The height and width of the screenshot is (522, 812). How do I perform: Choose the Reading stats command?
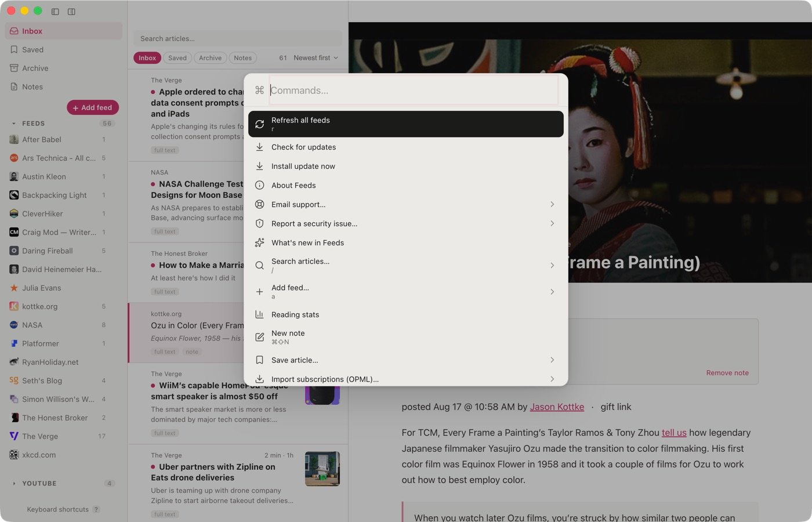tap(406, 315)
